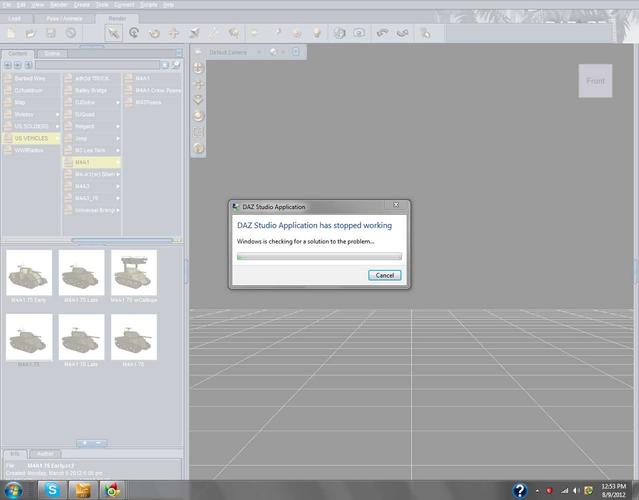Expand the M3 Lee Tank folder arrow
Viewport: 639px width, 500px height.
coord(118,150)
